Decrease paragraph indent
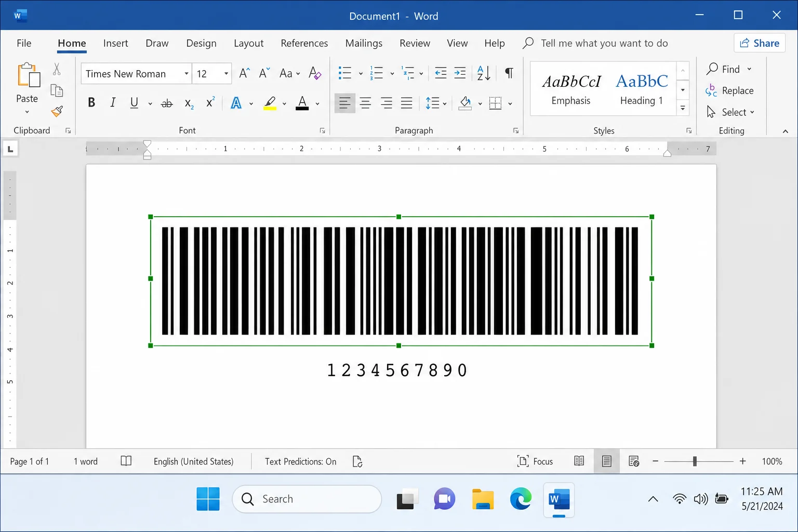The width and height of the screenshot is (798, 532). click(x=441, y=73)
